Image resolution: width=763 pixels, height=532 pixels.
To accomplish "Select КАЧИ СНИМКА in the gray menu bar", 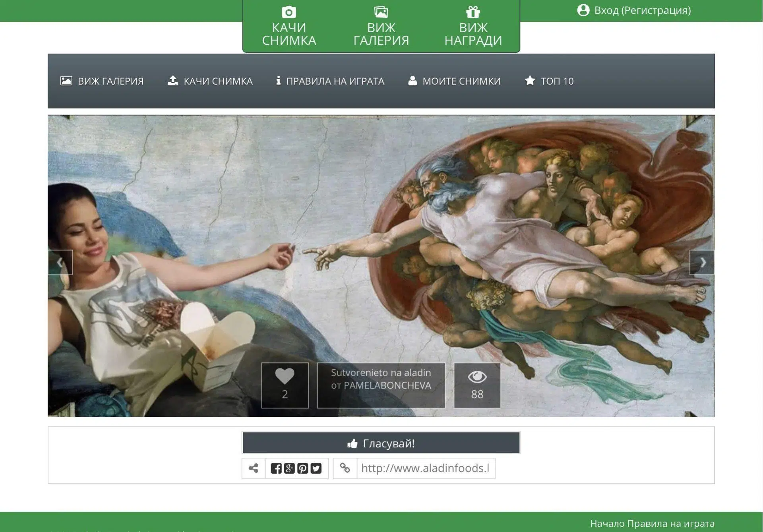I will pos(210,81).
